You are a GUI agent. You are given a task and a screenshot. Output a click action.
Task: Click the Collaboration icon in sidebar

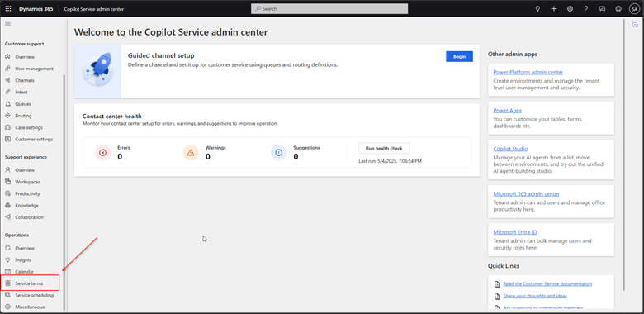pos(7,217)
